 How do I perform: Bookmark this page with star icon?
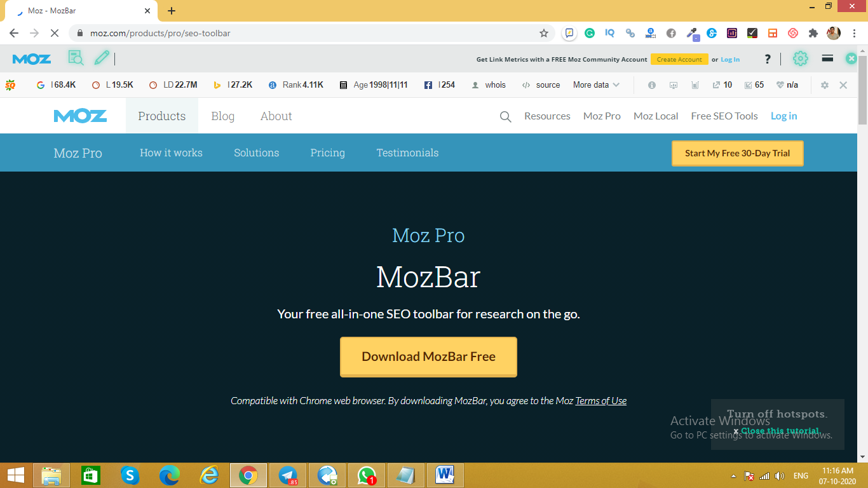[x=544, y=33]
